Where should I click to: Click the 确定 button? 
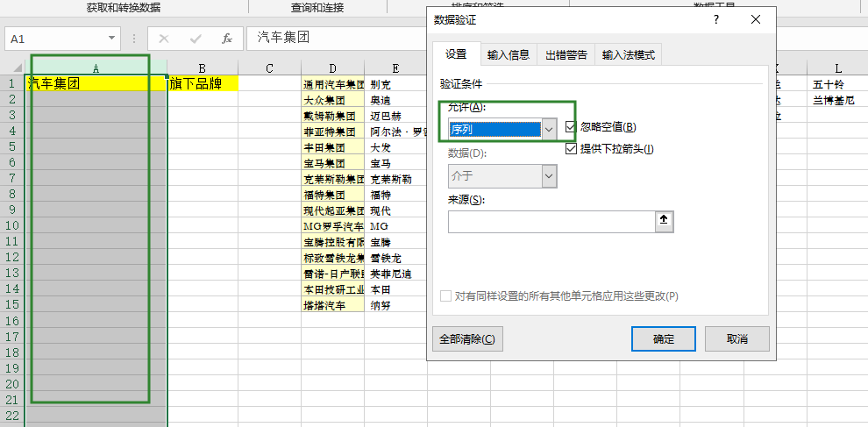tap(663, 339)
